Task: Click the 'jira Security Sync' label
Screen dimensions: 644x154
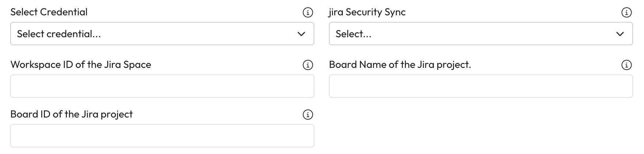Action: (367, 12)
